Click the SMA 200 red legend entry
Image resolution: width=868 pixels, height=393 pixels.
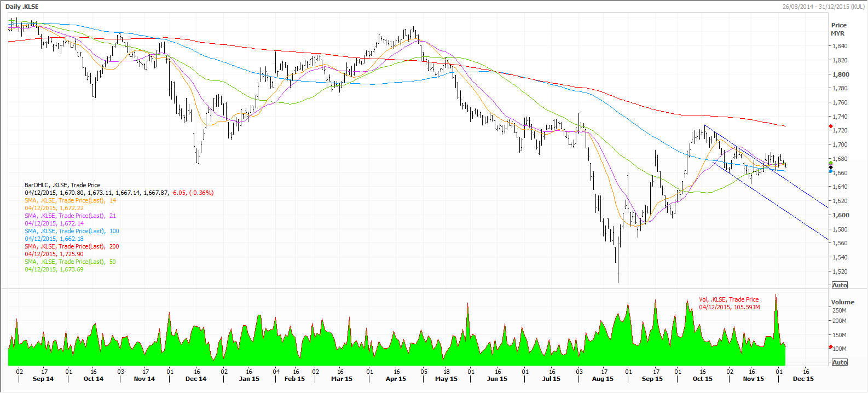(x=72, y=246)
